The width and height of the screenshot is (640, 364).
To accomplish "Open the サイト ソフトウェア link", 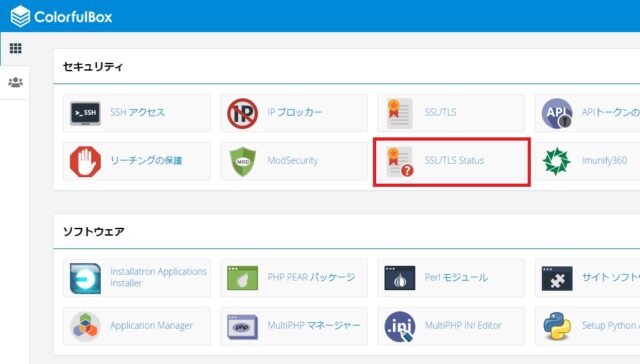I will (611, 277).
